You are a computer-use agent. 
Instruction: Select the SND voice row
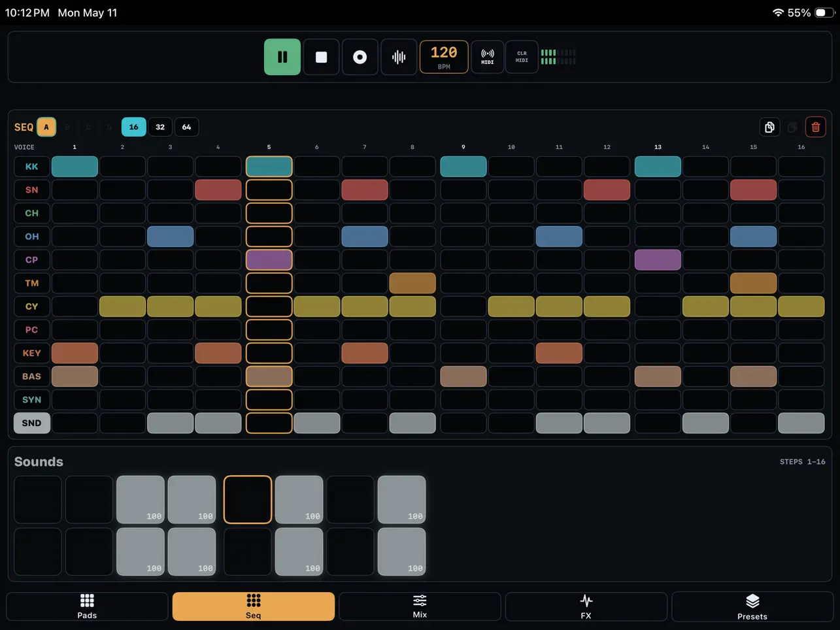(31, 423)
